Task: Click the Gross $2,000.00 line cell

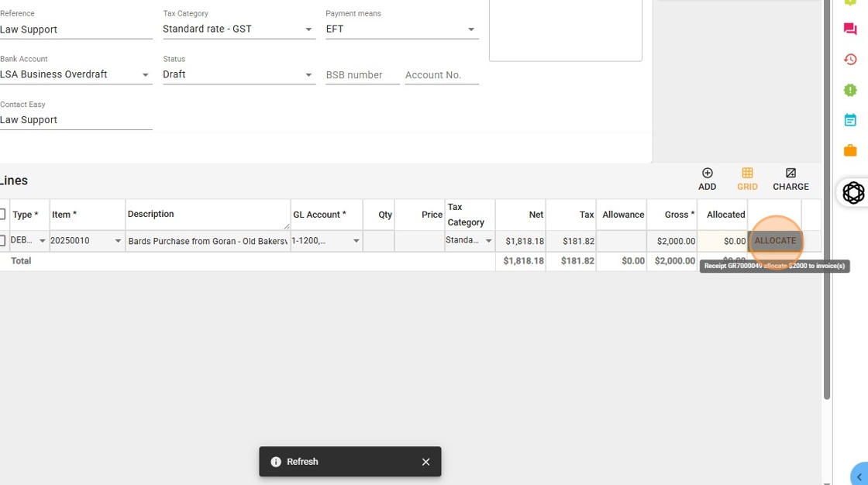Action: [x=672, y=241]
